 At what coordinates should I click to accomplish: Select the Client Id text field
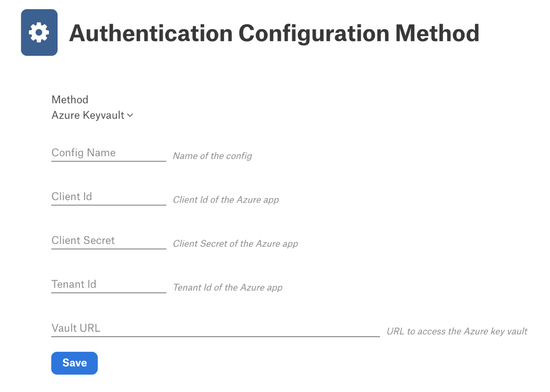tap(109, 197)
